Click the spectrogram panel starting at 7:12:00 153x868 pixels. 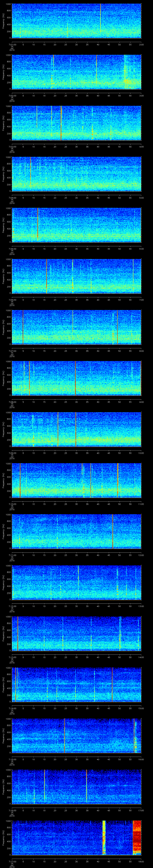coord(76,582)
